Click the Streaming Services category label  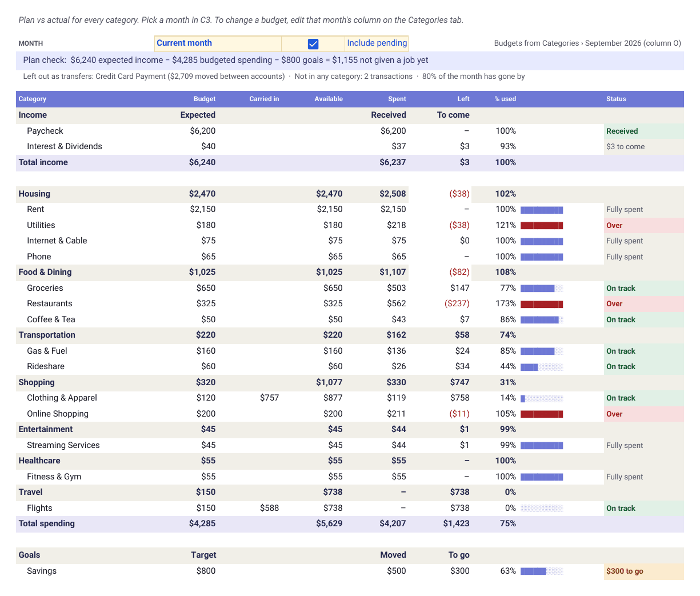[x=63, y=445]
